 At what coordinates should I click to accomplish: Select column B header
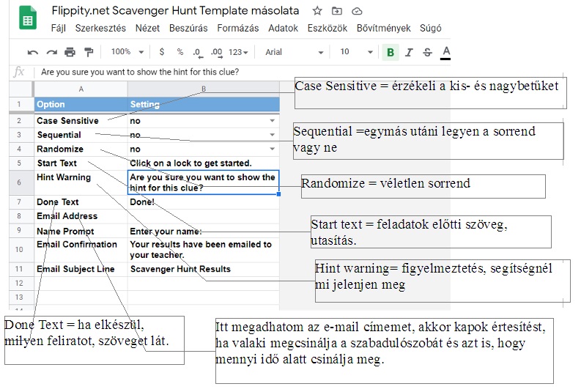click(204, 89)
